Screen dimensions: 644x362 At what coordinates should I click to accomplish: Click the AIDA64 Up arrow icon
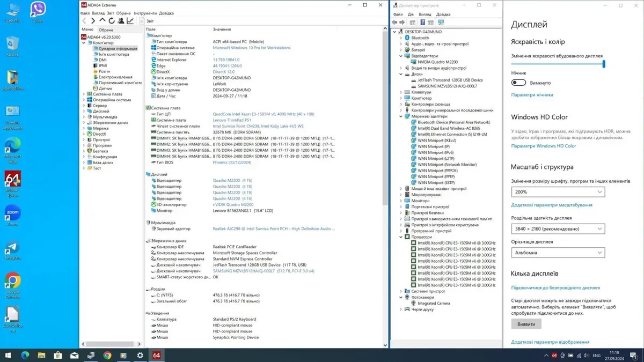click(102, 21)
